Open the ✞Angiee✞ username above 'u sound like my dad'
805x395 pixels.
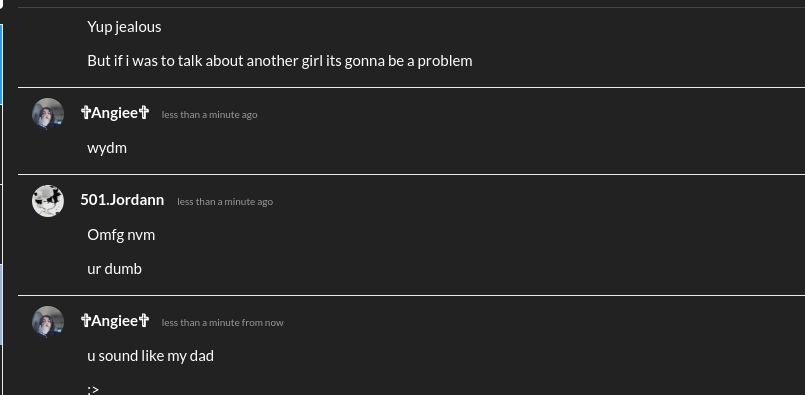coord(115,321)
